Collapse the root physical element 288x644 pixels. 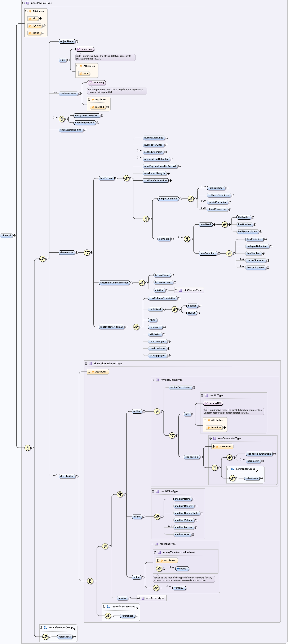(x=15, y=235)
